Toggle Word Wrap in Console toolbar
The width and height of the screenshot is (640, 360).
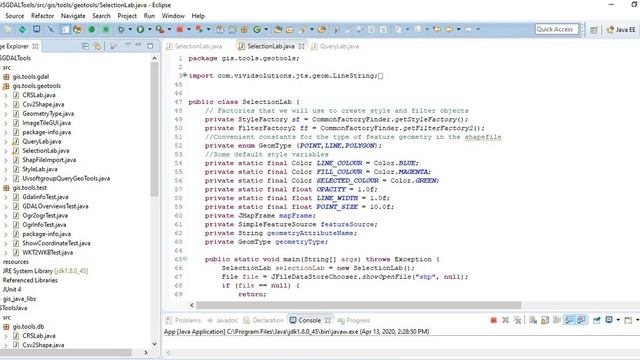[x=557, y=320]
